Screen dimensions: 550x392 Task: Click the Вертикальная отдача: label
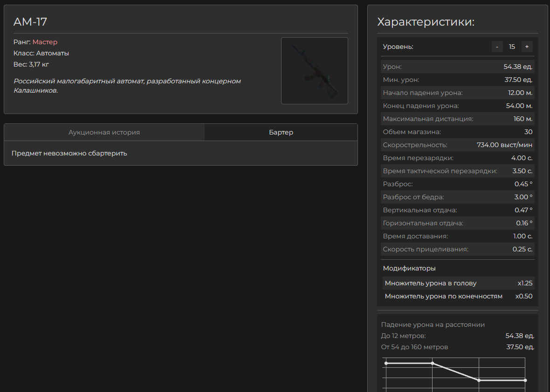point(420,210)
